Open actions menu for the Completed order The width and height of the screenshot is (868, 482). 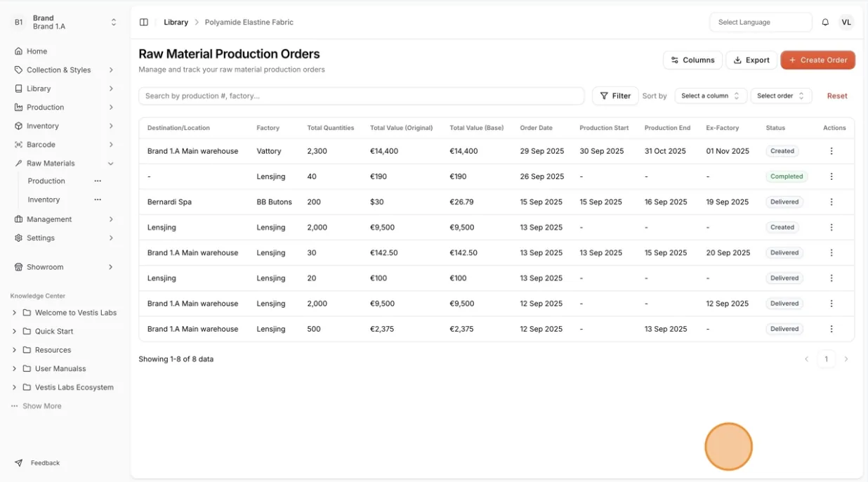[831, 176]
